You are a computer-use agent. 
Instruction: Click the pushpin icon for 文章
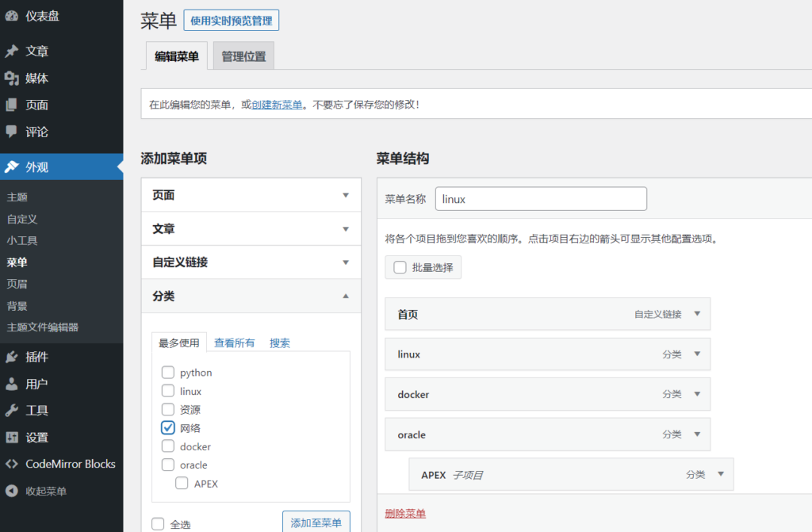(x=12, y=52)
